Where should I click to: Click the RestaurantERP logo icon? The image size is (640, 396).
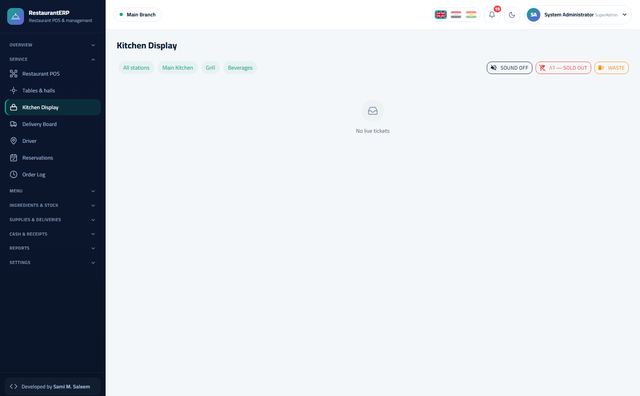pos(16,16)
